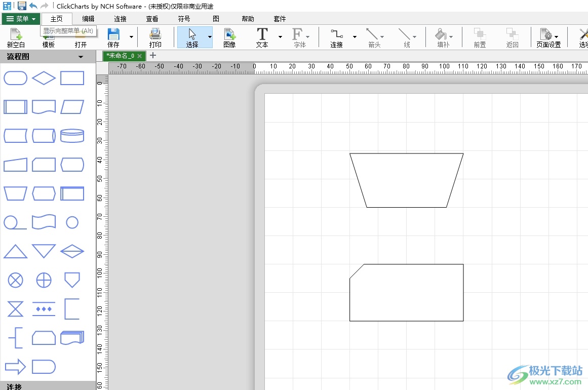Pick the hexagon preparation shape
This screenshot has width=588, height=390.
tap(44, 193)
